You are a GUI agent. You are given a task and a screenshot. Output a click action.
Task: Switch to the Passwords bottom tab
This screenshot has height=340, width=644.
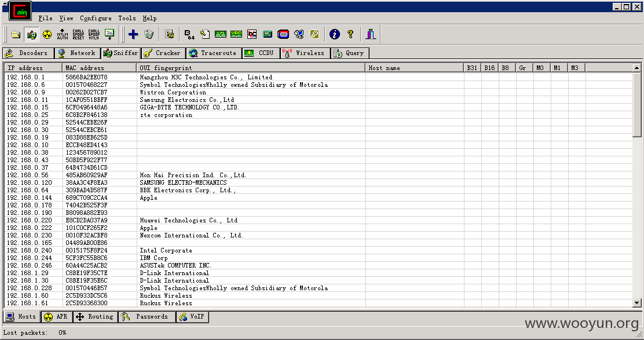pyautogui.click(x=146, y=317)
